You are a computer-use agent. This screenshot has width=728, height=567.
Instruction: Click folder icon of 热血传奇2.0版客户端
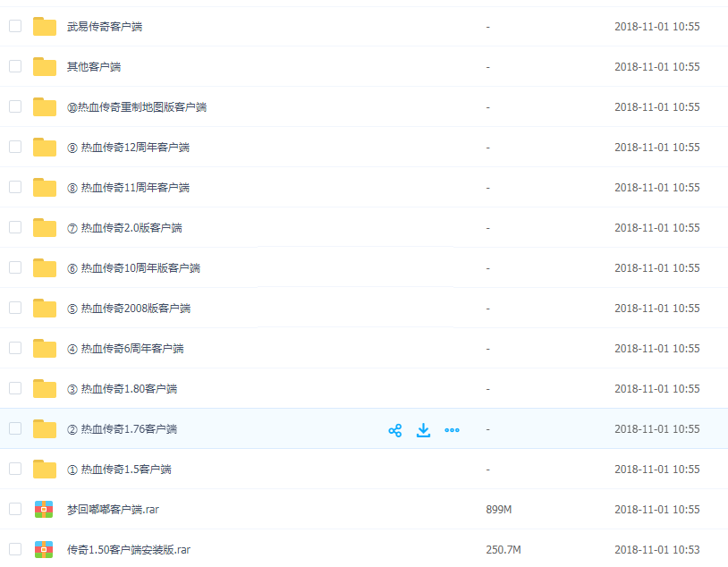coord(45,227)
